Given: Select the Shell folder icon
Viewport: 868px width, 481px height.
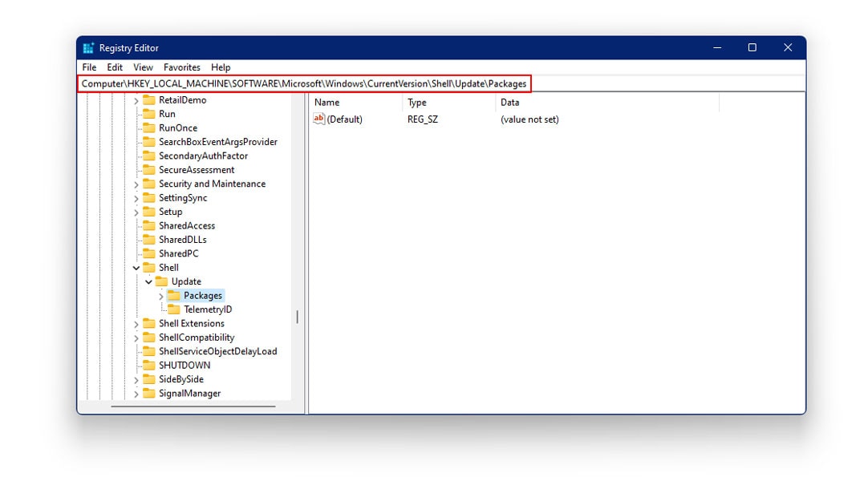Looking at the screenshot, I should (149, 268).
